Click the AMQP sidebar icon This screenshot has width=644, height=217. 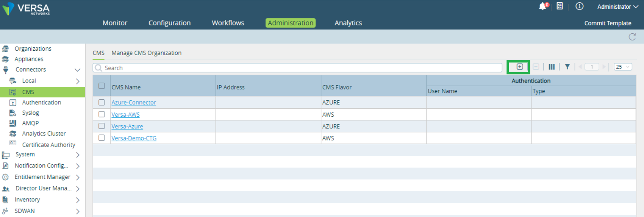pos(13,123)
